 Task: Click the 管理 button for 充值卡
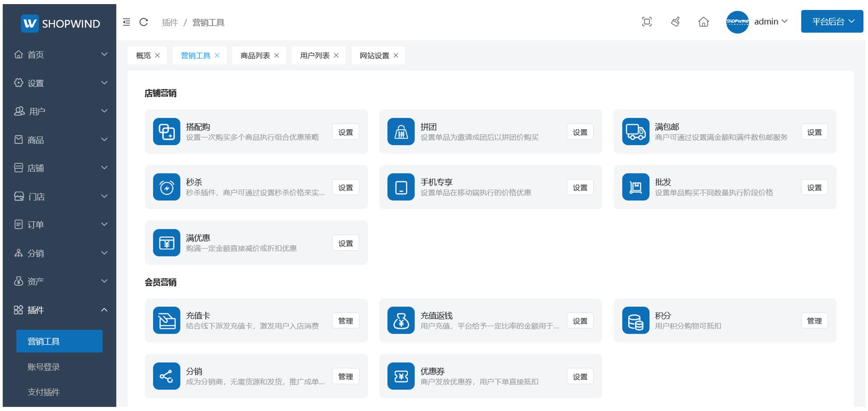click(x=345, y=321)
